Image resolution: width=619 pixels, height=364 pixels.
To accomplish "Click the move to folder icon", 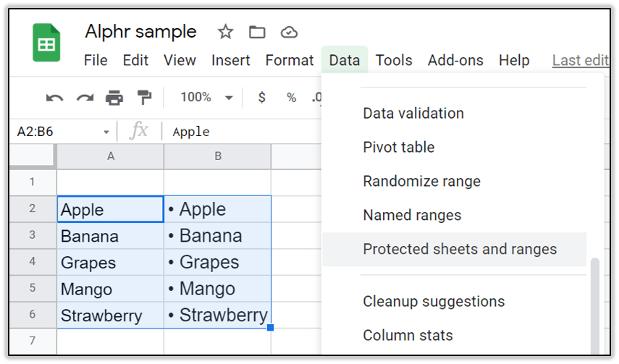I will 257,32.
